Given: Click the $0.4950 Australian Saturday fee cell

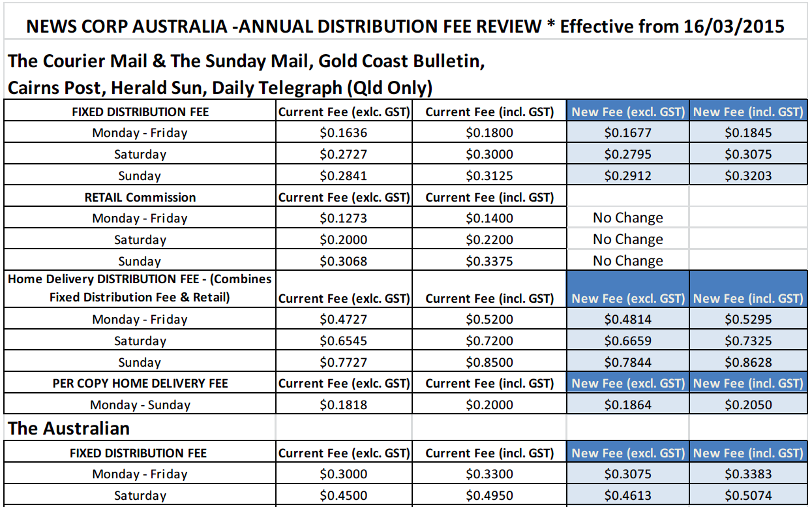Looking at the screenshot, I should 489,495.
